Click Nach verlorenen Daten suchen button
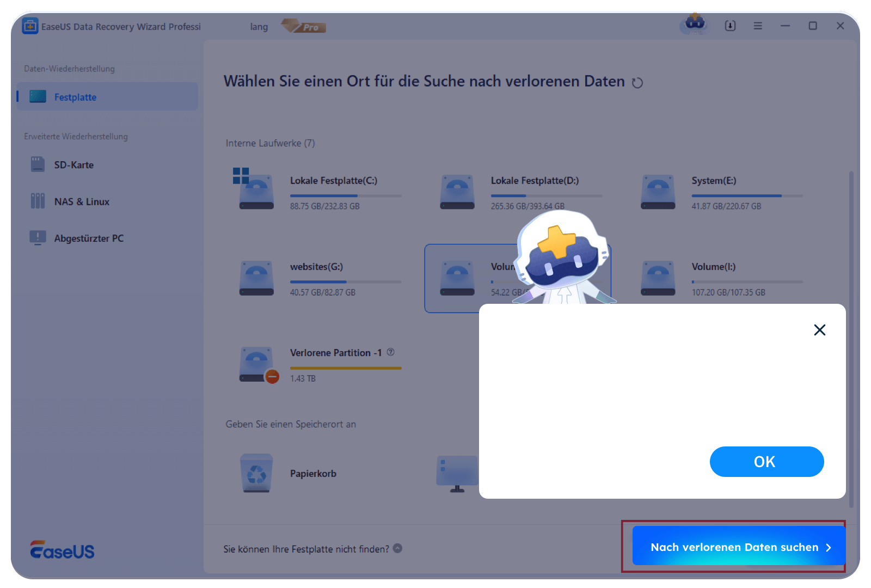Screen dimensions: 871x588 pyautogui.click(x=738, y=547)
